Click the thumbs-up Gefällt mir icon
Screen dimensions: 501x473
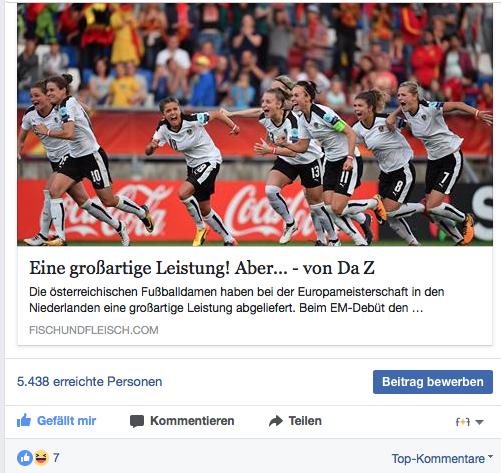[x=24, y=421]
